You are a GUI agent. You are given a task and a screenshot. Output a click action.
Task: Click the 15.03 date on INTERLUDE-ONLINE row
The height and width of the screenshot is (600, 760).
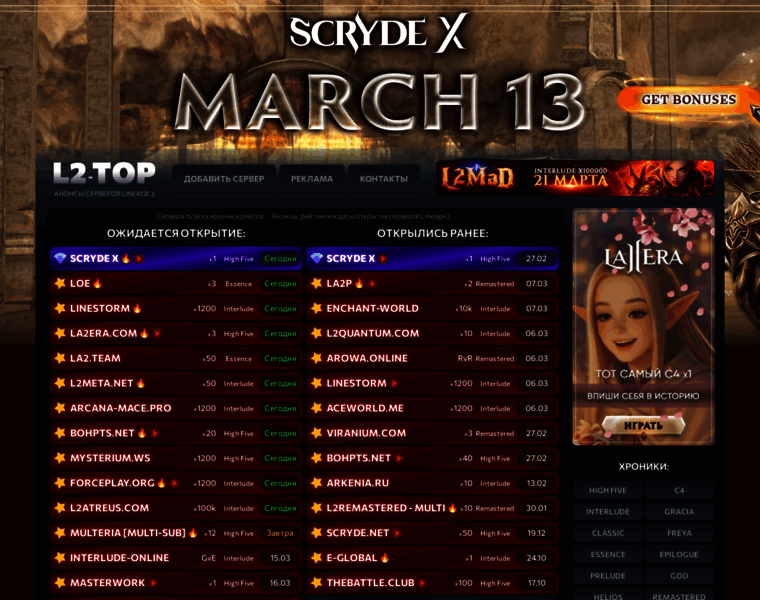(280, 558)
